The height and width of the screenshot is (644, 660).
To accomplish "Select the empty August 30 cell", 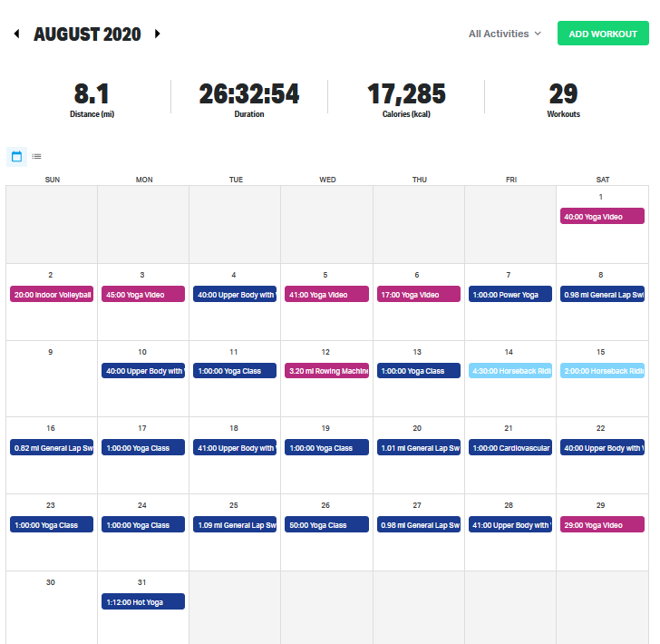I will [52, 608].
